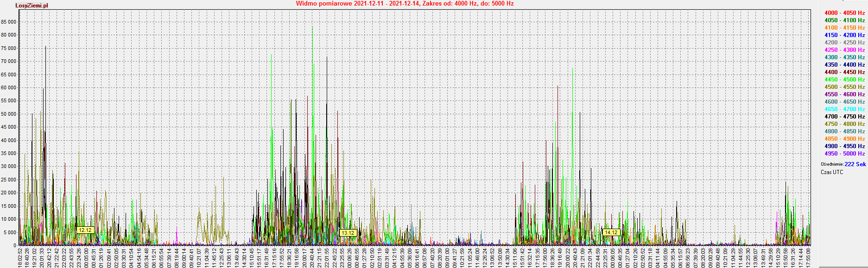Viewport: 868px width, 268px height.
Task: Select the 4300 - 4350 Hz legend entry
Action: pyautogui.click(x=844, y=57)
